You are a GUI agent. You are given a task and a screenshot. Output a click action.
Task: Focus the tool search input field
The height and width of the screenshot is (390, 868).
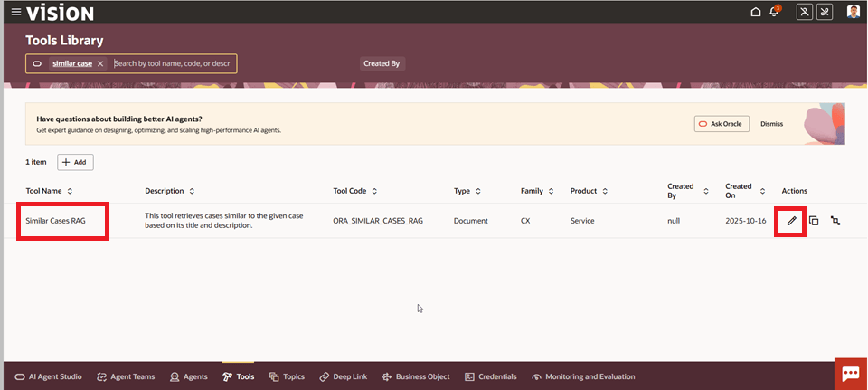[x=172, y=63]
